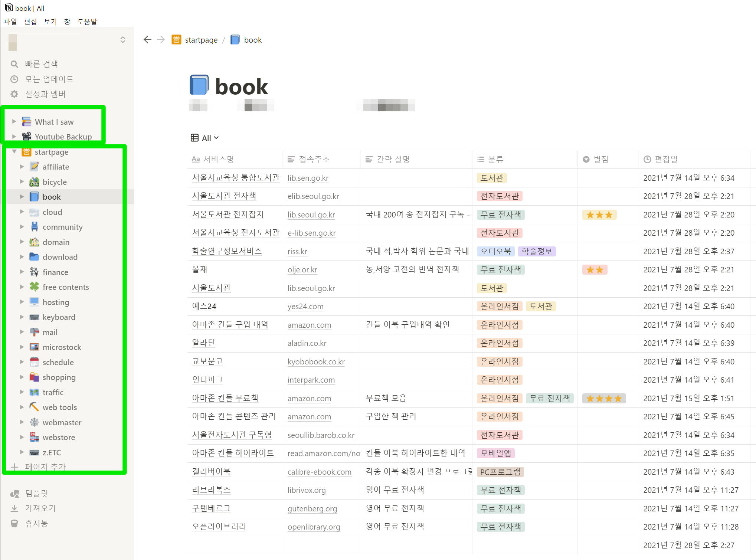The height and width of the screenshot is (560, 756).
Task: Click the gutenberg.org address link
Action: [312, 509]
